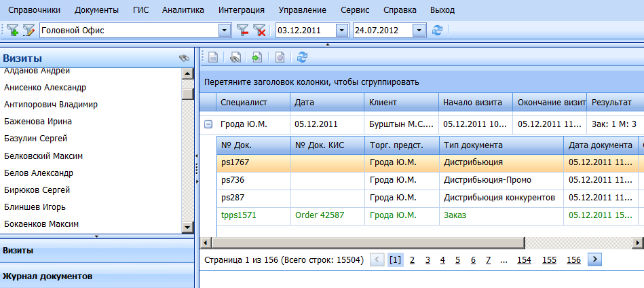644x288 pixels.
Task: Go to page 155
Action: pos(549,259)
